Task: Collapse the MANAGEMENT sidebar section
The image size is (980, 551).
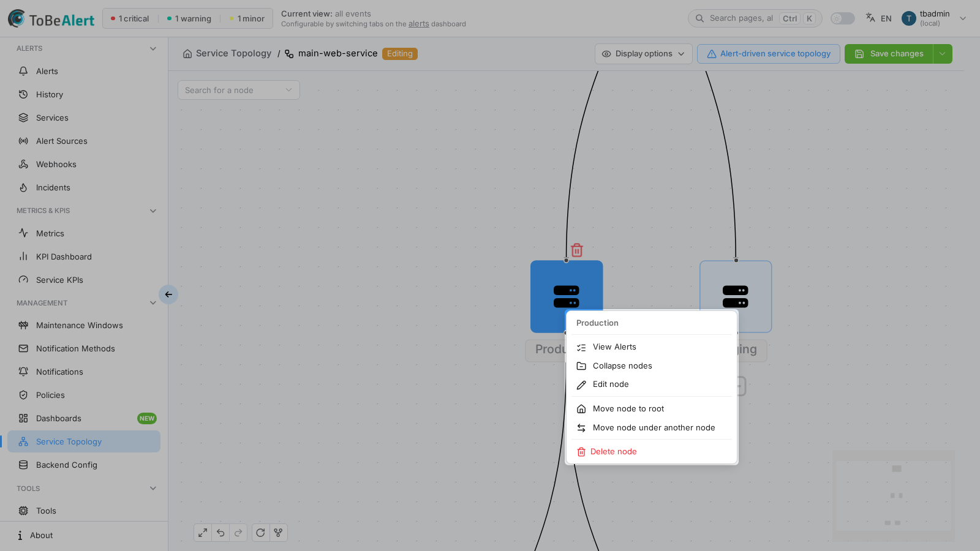Action: click(153, 303)
